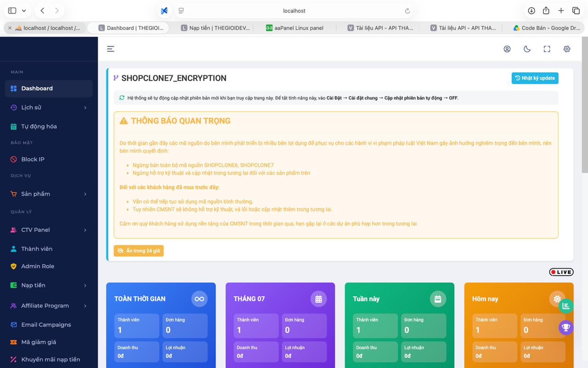Viewport: 588px width, 368px height.
Task: Click the Block IP prohibited icon
Action: [x=13, y=159]
